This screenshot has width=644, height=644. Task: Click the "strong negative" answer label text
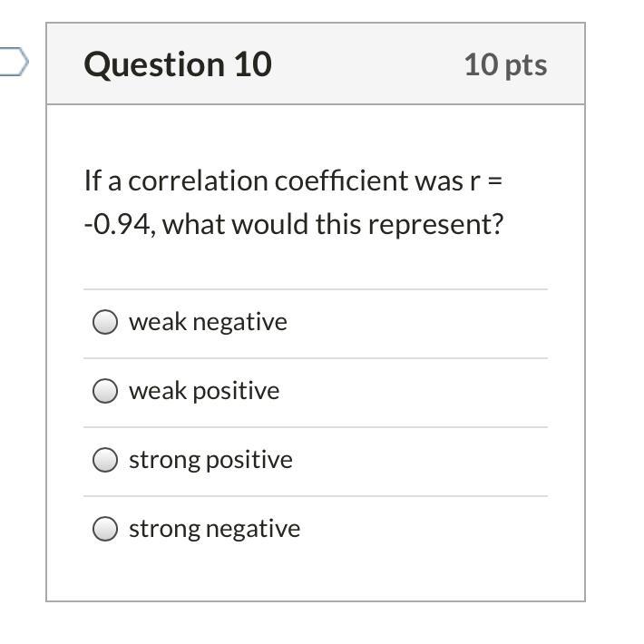coord(214,529)
